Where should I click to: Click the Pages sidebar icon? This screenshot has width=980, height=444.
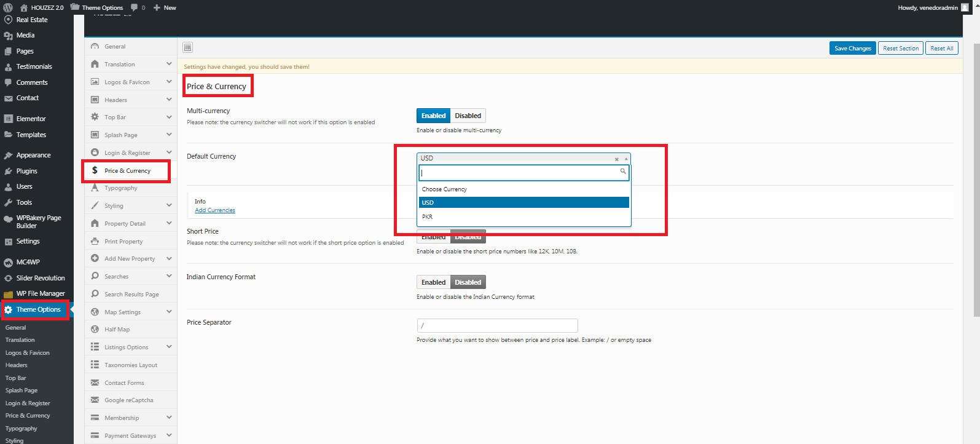coord(8,51)
